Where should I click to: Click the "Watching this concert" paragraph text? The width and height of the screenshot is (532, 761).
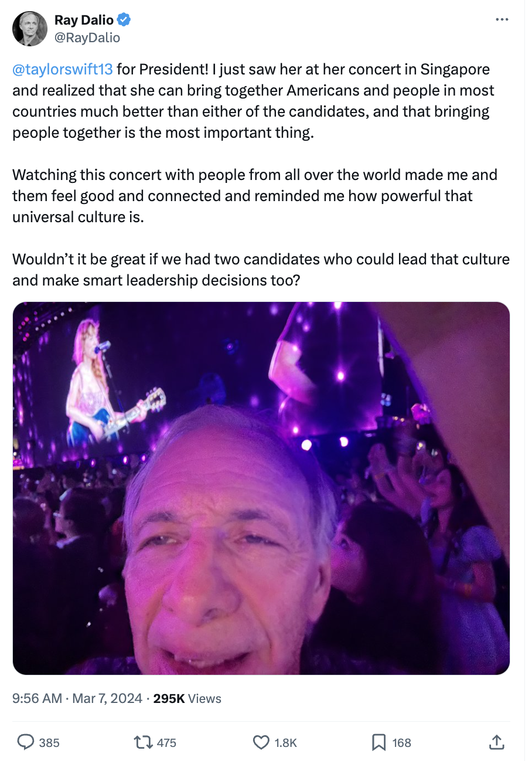pos(255,196)
